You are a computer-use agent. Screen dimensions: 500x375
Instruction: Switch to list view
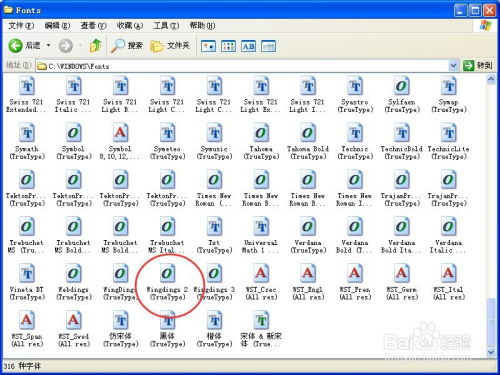228,46
